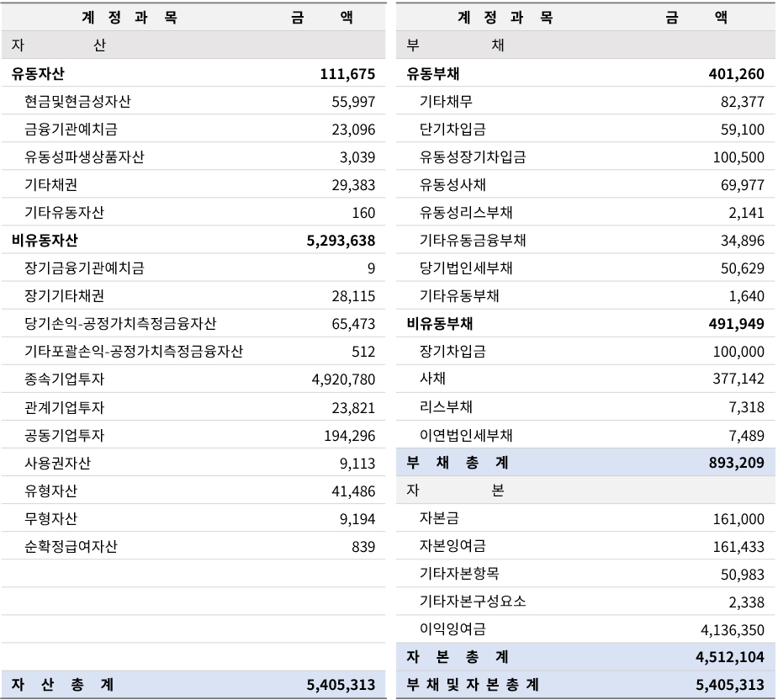Viewport: 778px width, 700px height.
Task: Click the 유동부채 bold heading
Action: (x=432, y=74)
